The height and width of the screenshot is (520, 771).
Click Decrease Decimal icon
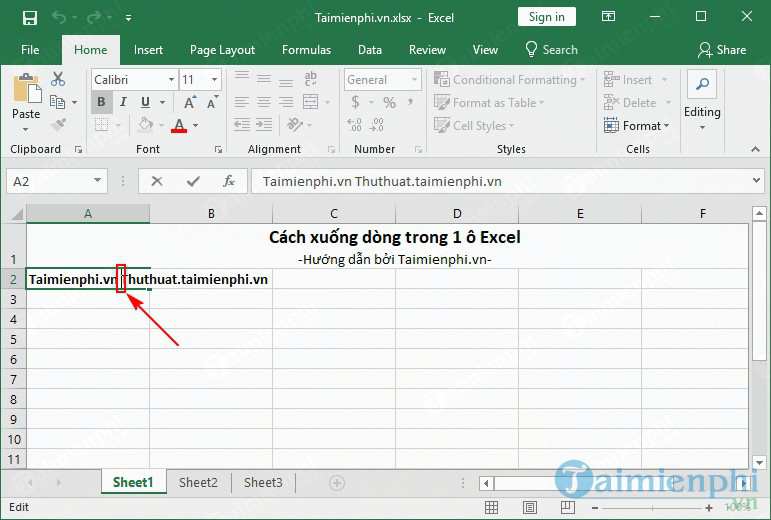click(x=377, y=125)
